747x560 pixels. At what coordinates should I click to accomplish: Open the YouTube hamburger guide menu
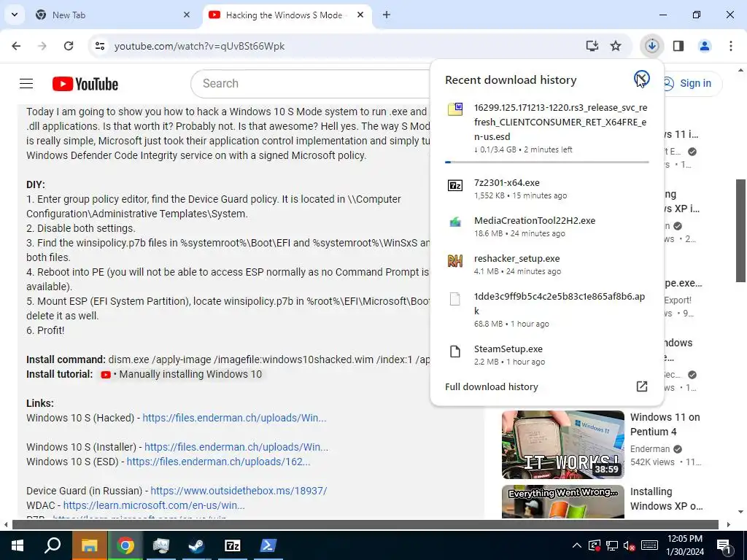coord(26,84)
